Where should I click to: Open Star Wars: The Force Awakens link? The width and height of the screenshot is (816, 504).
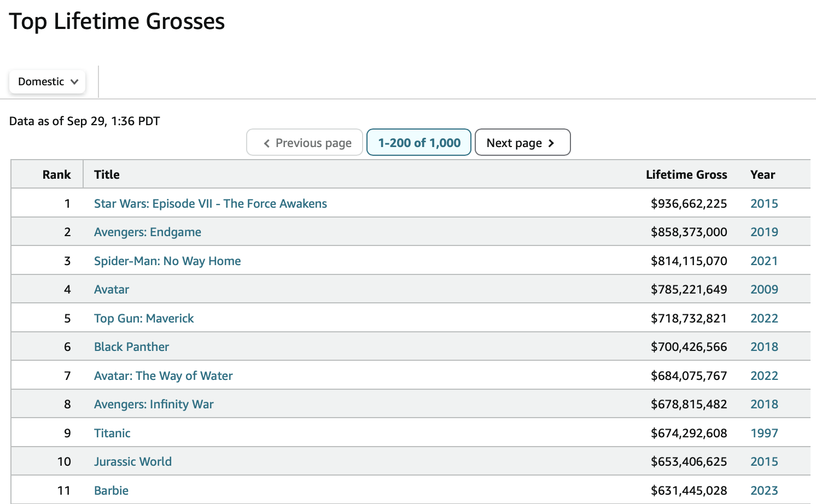pos(210,204)
